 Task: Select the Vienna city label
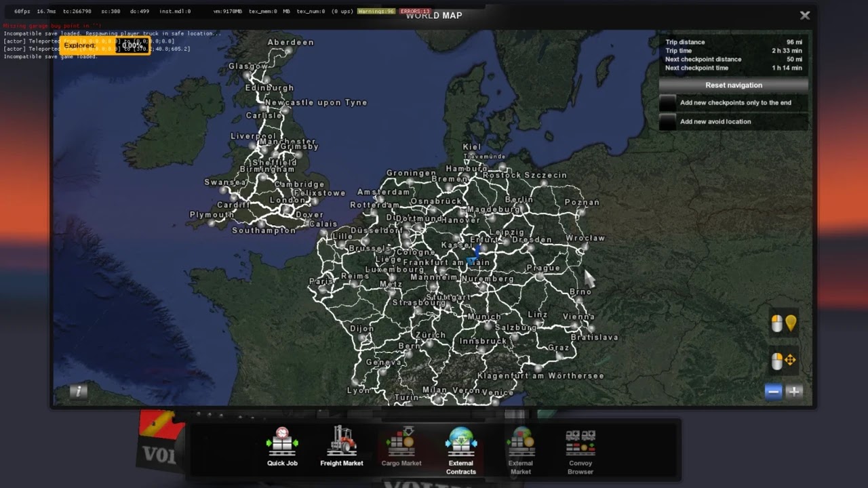pyautogui.click(x=578, y=317)
